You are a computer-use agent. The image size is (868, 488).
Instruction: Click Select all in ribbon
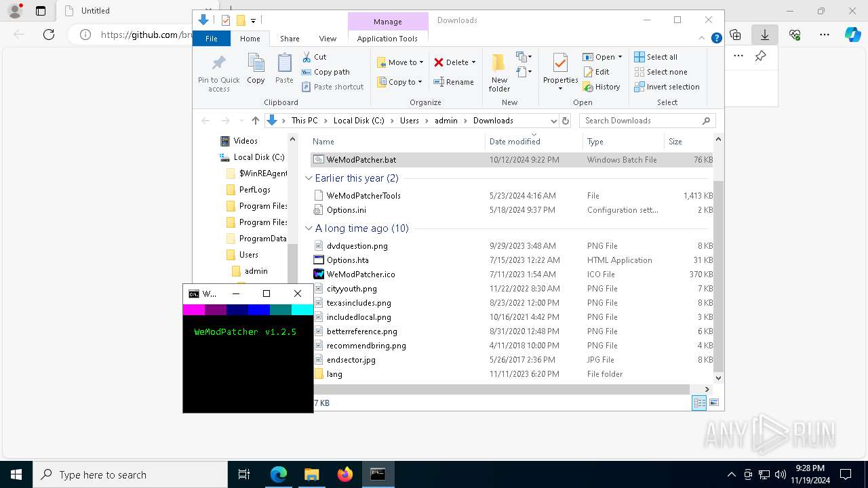(656, 57)
